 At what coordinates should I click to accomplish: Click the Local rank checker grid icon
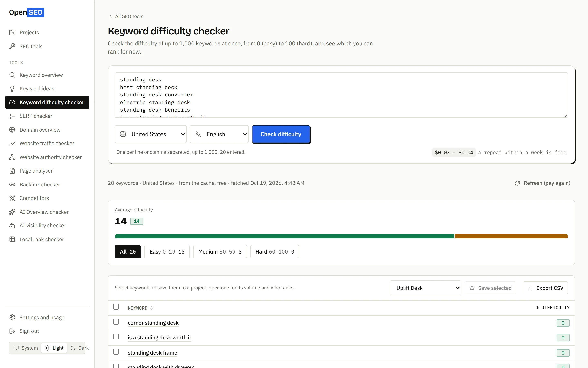click(x=12, y=239)
